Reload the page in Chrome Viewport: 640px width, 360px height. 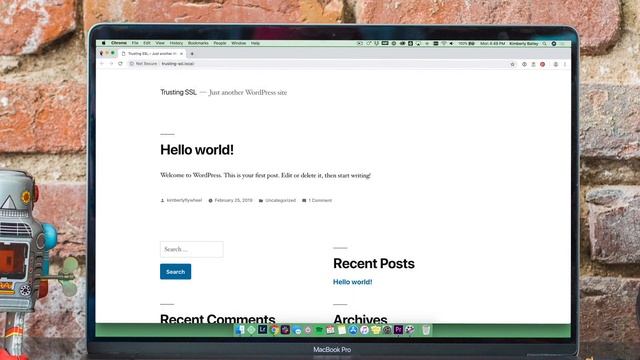(x=120, y=64)
